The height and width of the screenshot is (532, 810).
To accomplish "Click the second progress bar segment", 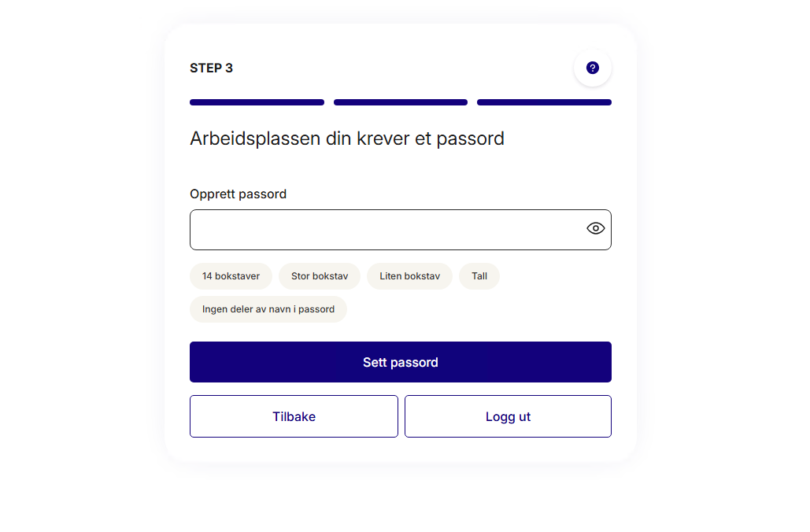I will click(400, 102).
